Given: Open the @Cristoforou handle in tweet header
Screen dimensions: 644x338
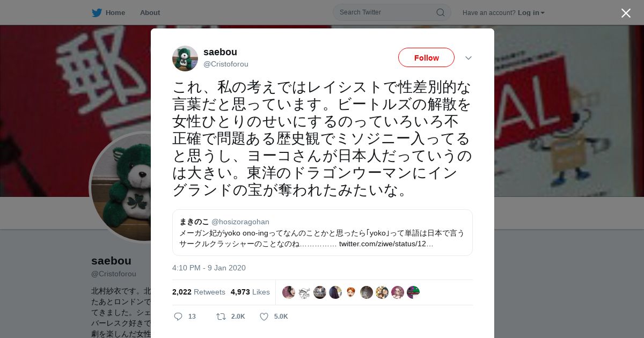Looking at the screenshot, I should tap(225, 64).
